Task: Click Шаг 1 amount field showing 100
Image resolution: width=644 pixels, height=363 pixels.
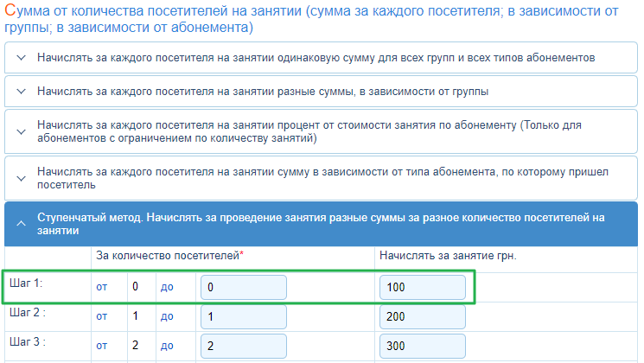Action: (x=422, y=287)
